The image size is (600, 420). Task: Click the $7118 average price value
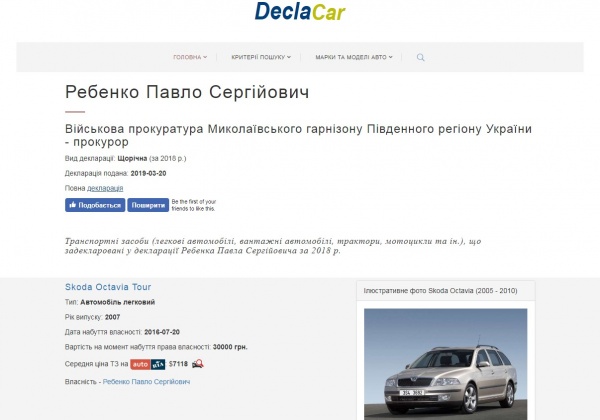tap(178, 364)
